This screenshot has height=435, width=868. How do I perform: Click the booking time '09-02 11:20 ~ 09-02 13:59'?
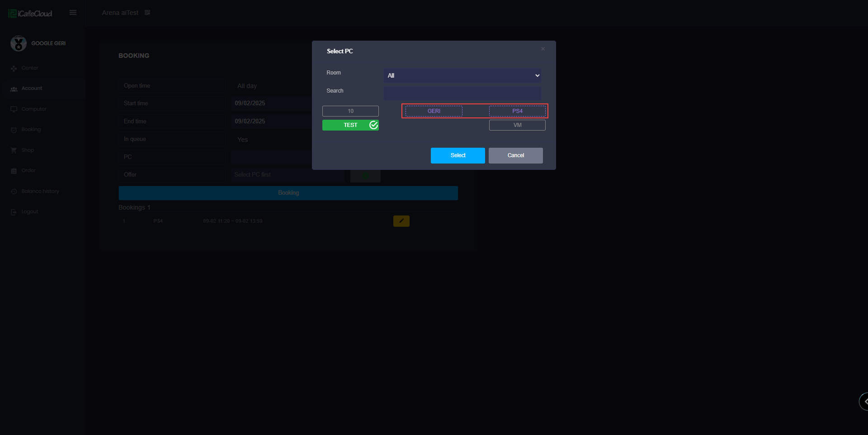pos(233,221)
